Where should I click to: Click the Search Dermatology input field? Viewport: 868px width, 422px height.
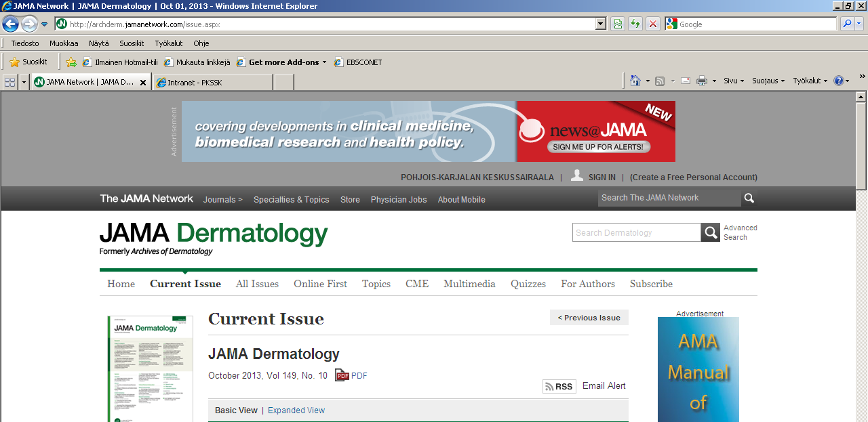(x=637, y=232)
